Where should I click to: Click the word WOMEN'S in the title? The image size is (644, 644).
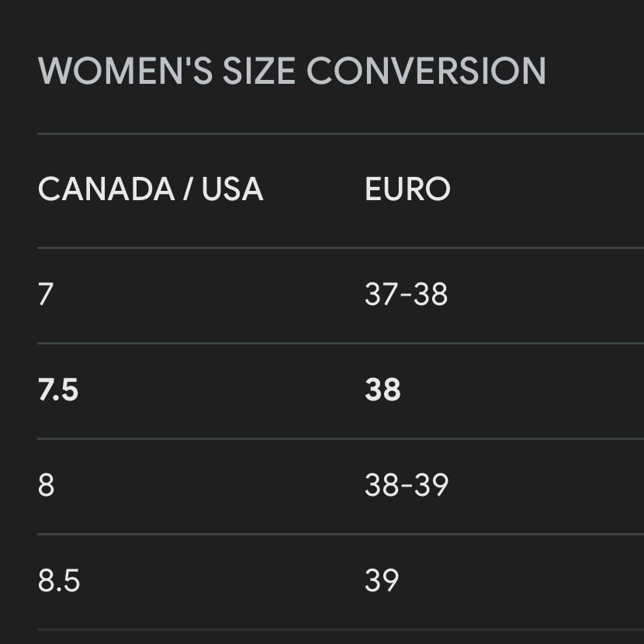(125, 71)
